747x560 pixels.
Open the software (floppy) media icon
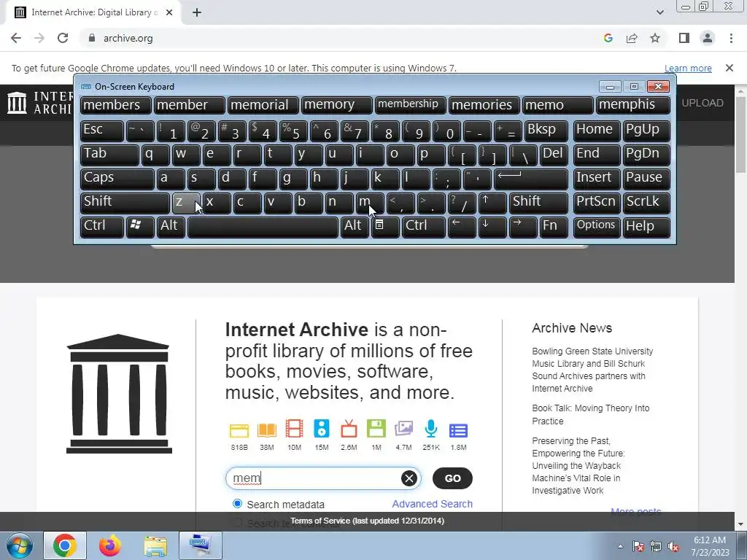(x=376, y=429)
